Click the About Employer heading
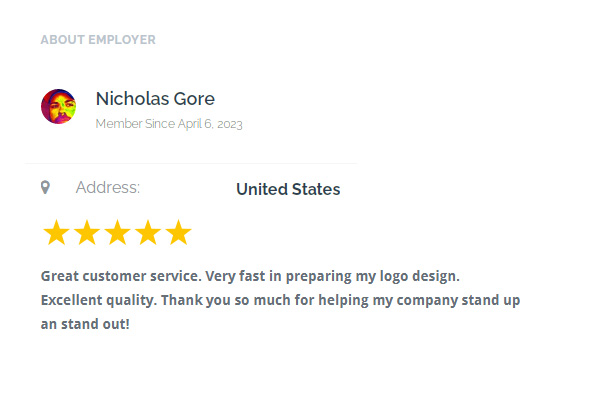Viewport: 600px width, 400px height. click(x=98, y=39)
